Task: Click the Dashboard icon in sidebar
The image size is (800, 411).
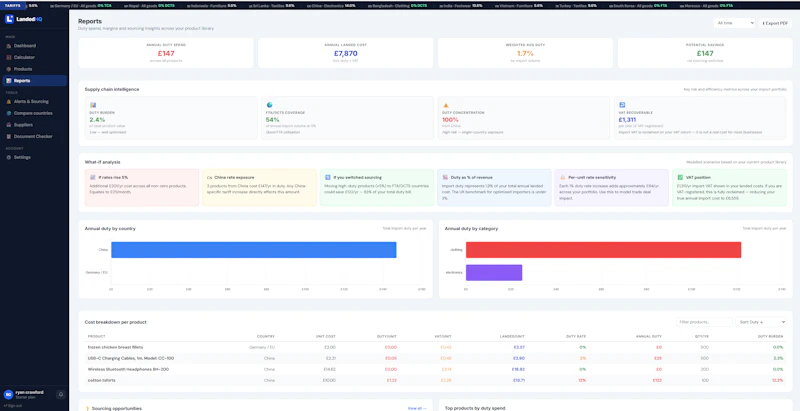Action: tap(9, 46)
